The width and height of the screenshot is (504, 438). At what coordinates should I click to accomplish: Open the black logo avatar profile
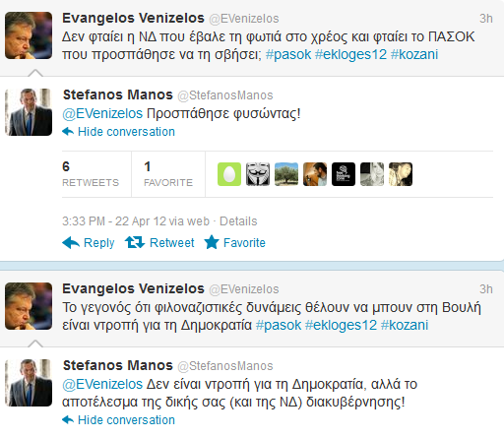(x=344, y=174)
